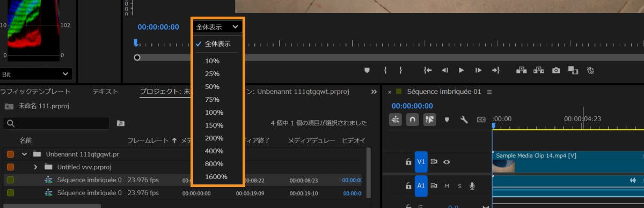Open the Comparison View
The width and height of the screenshot is (644, 208).
click(x=573, y=70)
